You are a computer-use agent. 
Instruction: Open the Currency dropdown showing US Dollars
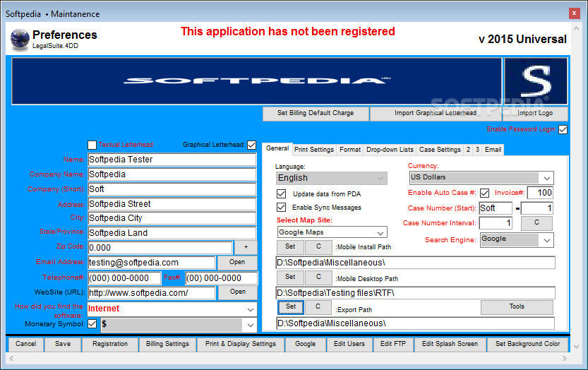tap(481, 177)
